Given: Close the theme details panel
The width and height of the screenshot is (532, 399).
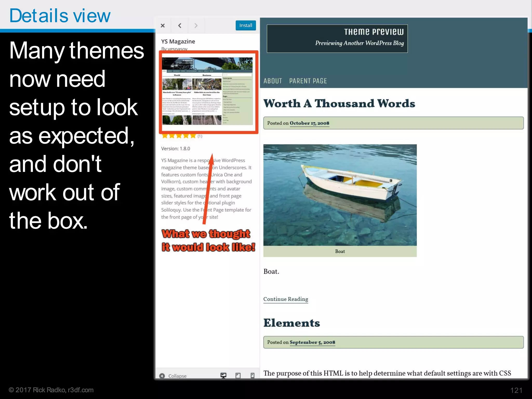Looking at the screenshot, I should click(163, 25).
